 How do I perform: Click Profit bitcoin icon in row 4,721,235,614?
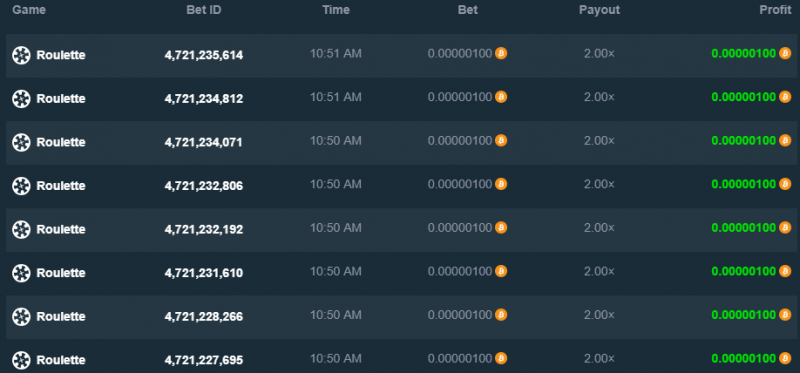785,53
